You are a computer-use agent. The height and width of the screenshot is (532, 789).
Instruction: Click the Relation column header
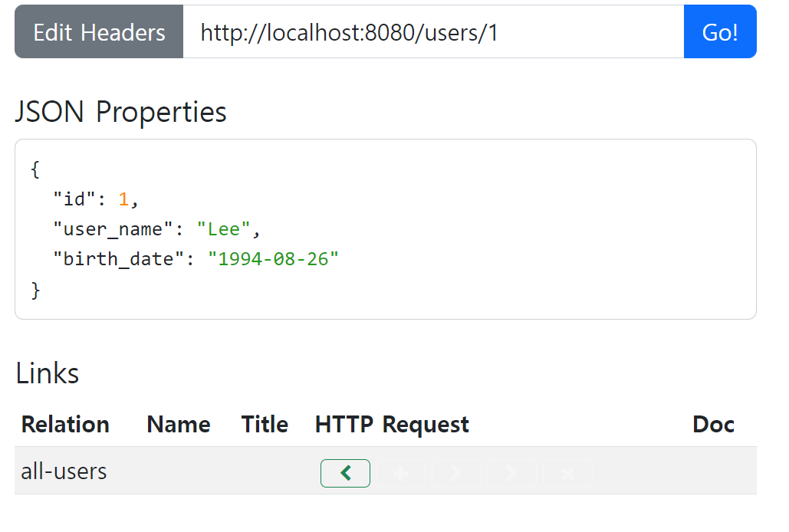[x=65, y=425]
